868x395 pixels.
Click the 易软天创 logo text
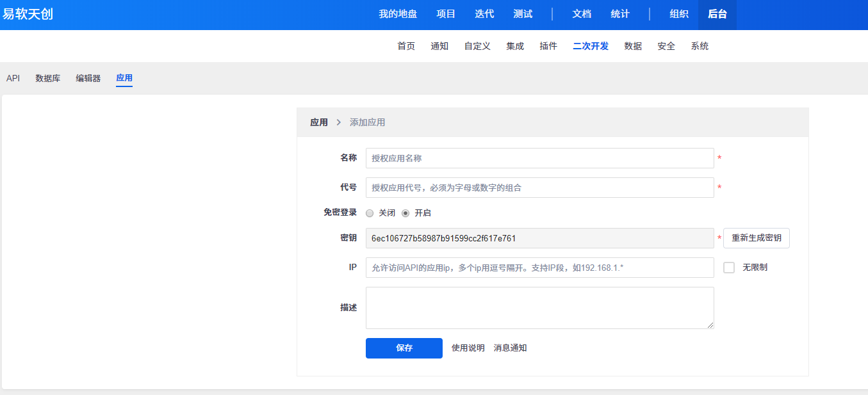pyautogui.click(x=28, y=14)
